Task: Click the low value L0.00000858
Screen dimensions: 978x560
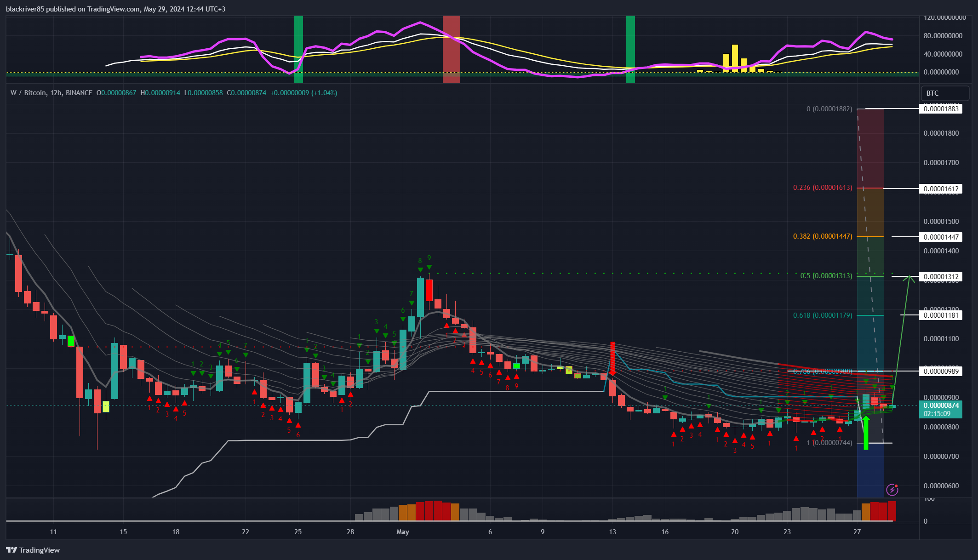Action: pos(204,93)
